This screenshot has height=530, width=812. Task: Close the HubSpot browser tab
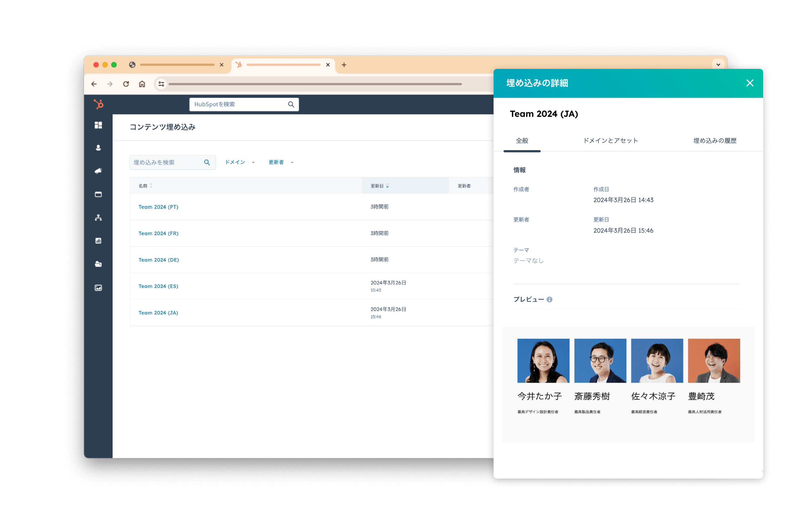coord(328,65)
